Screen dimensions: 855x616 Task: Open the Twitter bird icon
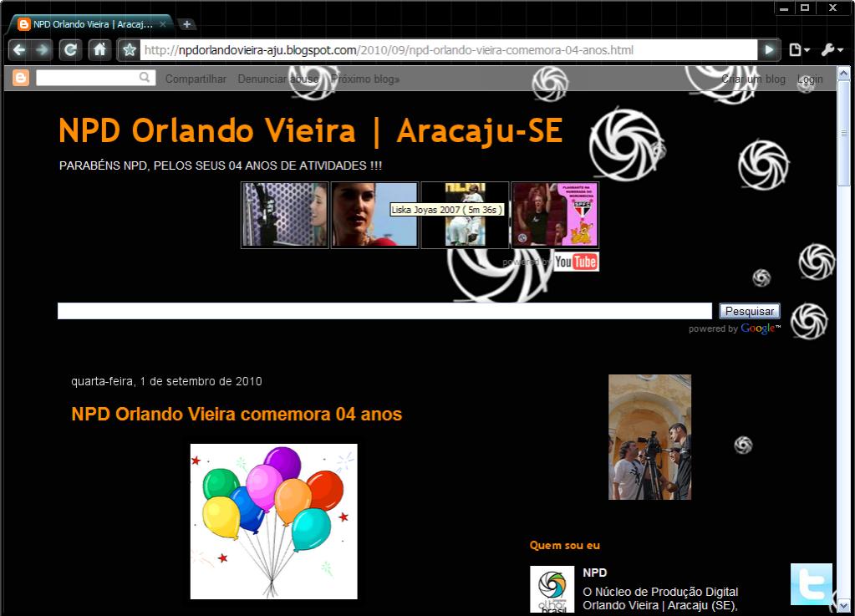tap(811, 583)
